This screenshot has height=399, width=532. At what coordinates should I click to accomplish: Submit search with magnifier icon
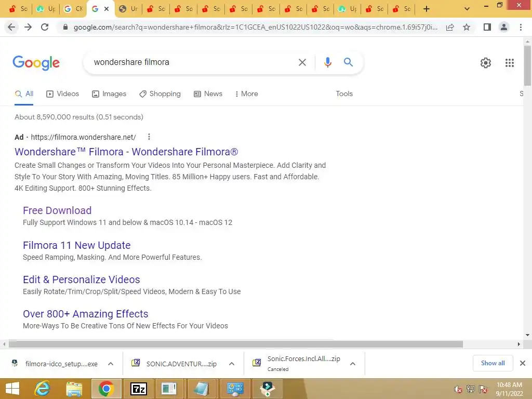pos(348,62)
